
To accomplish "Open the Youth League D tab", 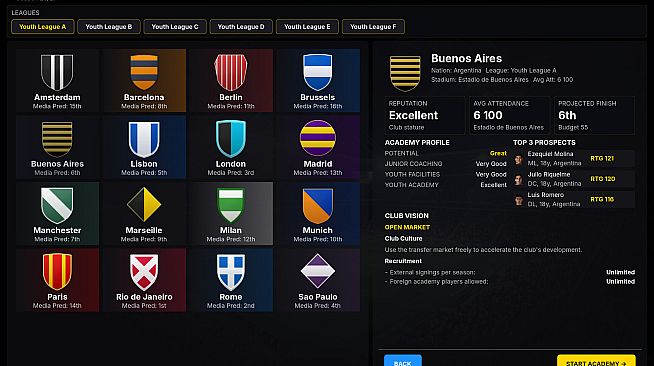I will click(x=241, y=27).
